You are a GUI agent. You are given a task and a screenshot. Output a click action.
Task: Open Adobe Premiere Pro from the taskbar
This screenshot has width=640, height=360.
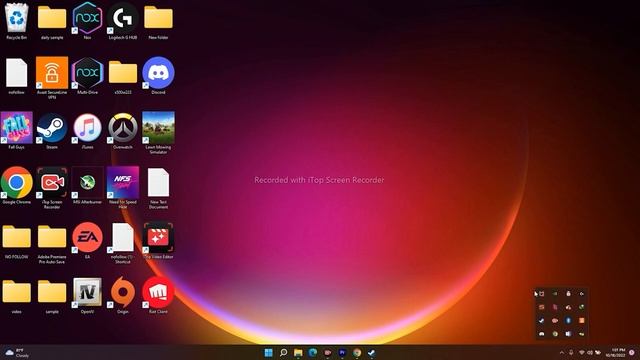click(342, 353)
